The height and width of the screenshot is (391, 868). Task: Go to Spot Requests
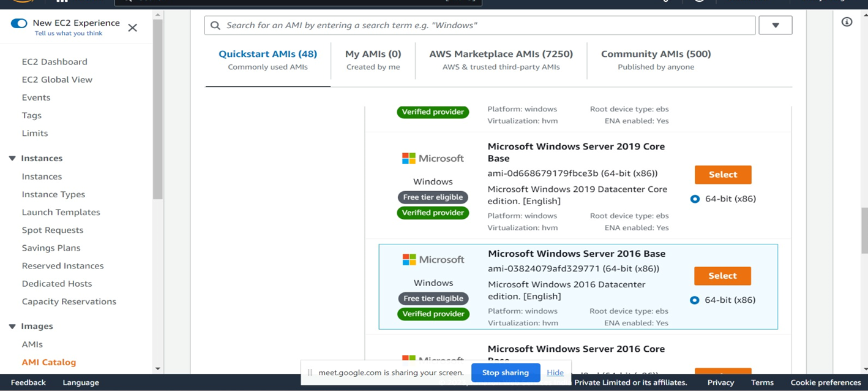[x=53, y=229]
